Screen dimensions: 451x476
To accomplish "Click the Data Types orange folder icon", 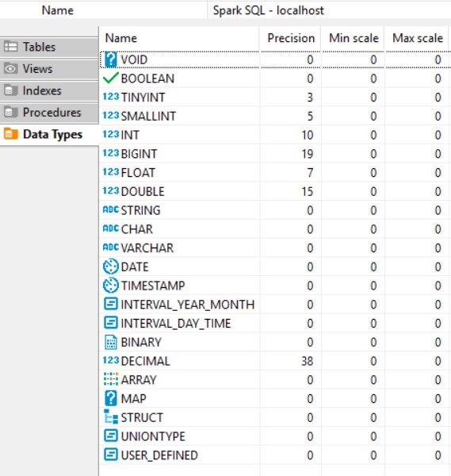I will click(x=11, y=133).
